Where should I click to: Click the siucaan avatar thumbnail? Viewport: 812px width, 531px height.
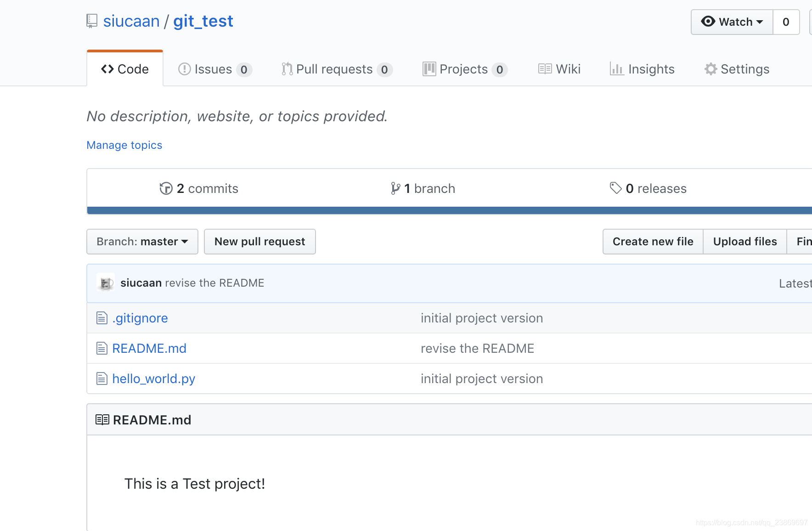106,283
